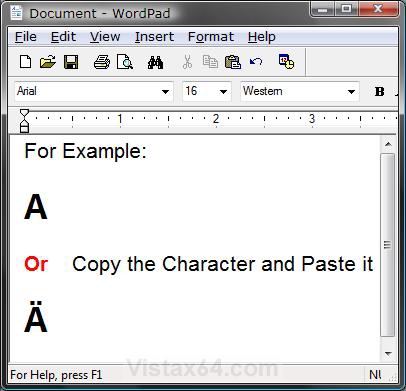Image resolution: width=406 pixels, height=391 pixels.
Task: Click the vertical scrollbar thumb
Action: tap(388, 245)
